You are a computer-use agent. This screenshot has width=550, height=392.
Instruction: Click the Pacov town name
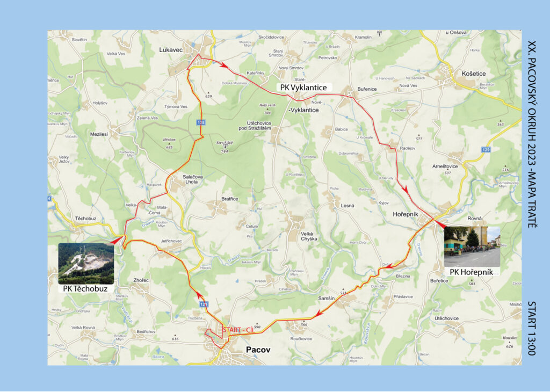tap(258, 350)
